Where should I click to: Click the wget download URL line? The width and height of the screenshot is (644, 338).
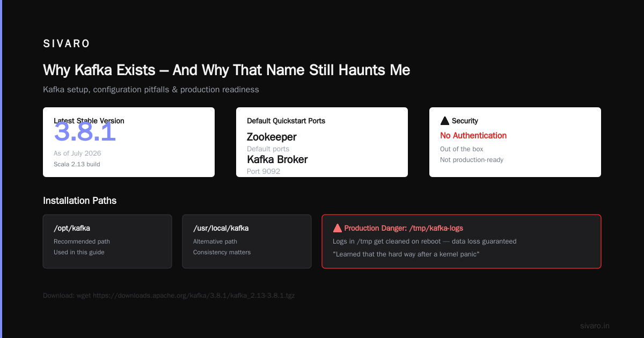tap(169, 295)
